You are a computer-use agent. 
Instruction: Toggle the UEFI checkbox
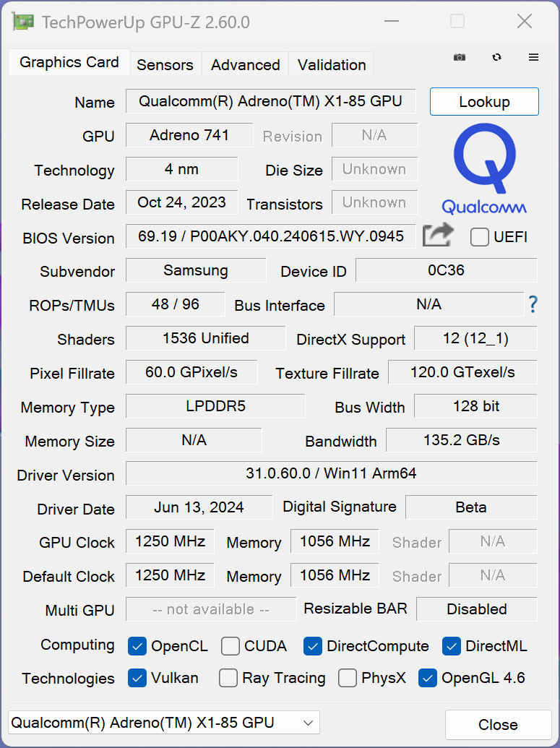tap(479, 237)
